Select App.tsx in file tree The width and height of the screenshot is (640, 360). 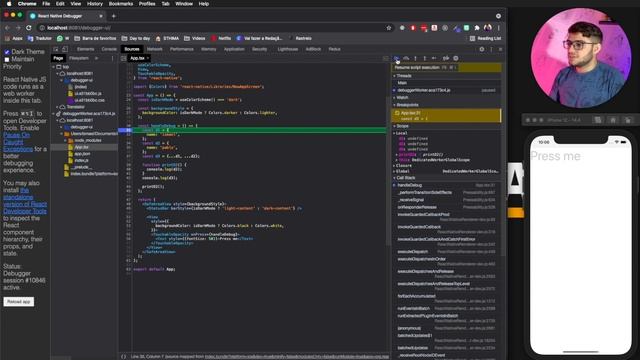click(x=81, y=147)
